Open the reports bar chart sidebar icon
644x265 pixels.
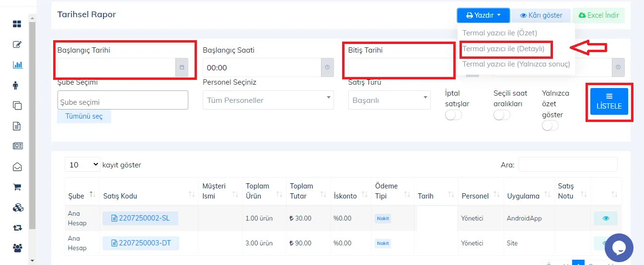[17, 65]
